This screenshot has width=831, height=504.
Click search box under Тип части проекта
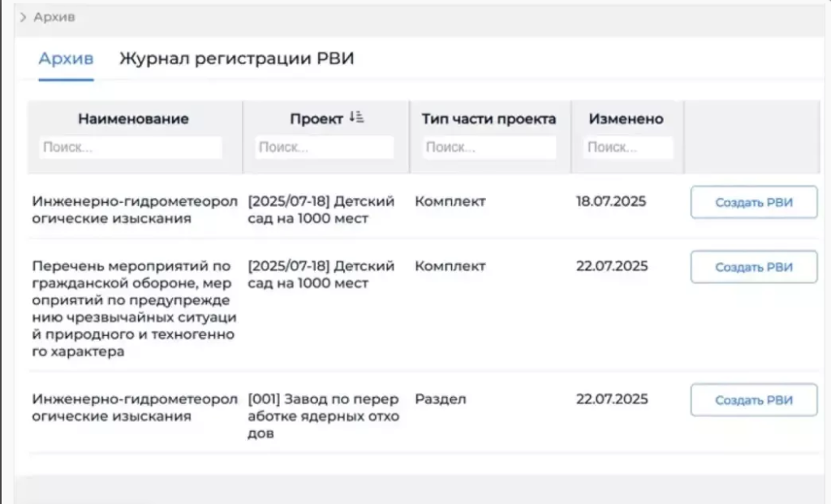[489, 148]
